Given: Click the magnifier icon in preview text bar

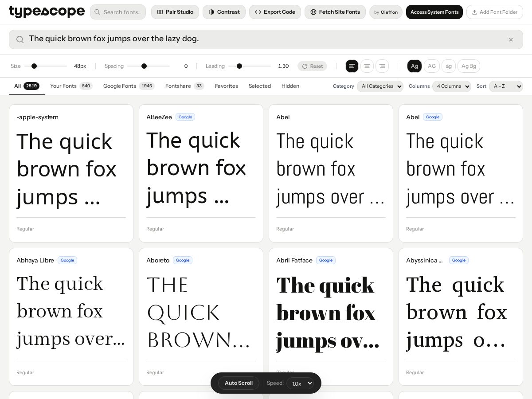Looking at the screenshot, I should [20, 39].
